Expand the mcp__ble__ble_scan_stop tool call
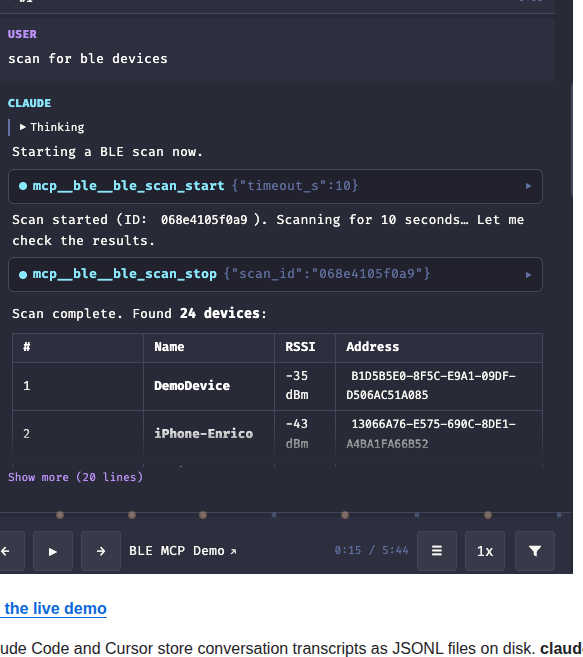This screenshot has height=657, width=583. 275,274
